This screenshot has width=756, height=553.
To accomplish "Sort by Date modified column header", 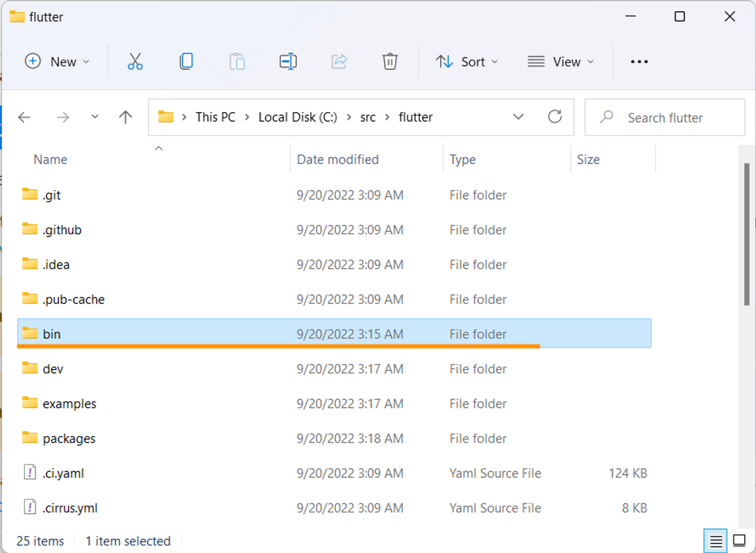I will (x=338, y=159).
